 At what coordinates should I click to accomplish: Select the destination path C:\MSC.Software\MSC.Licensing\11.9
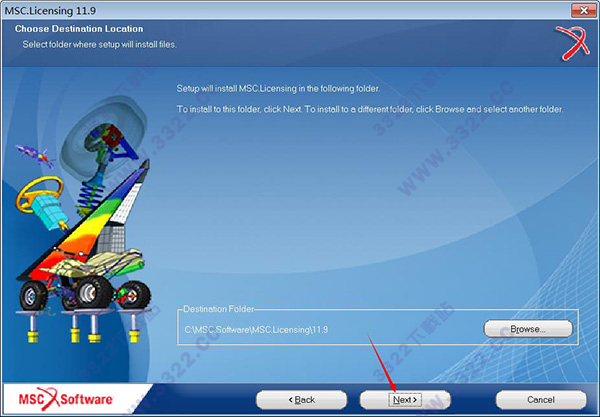click(x=256, y=329)
